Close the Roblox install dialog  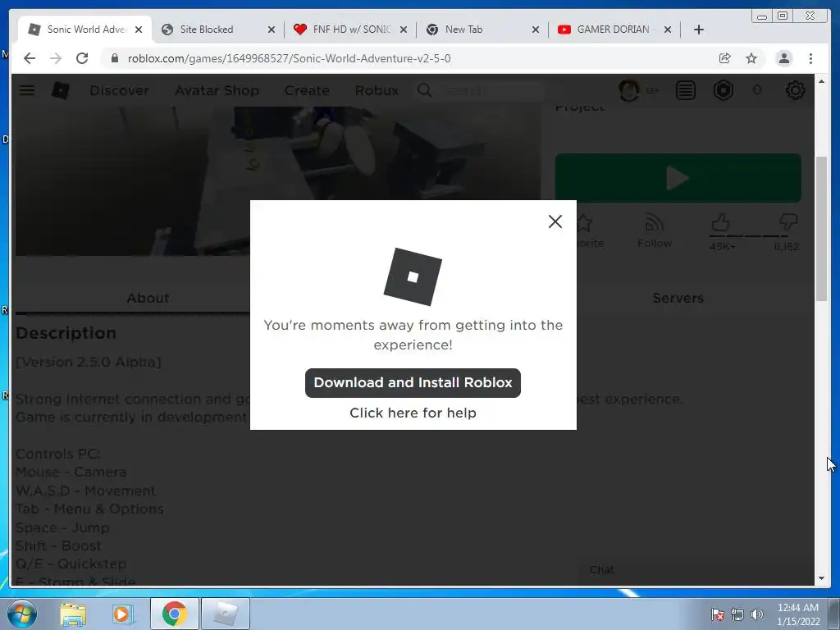tap(555, 221)
